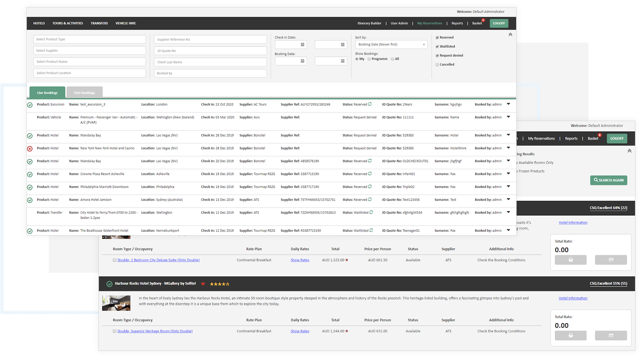Click refresh status icon on test_excursion_3 row
The height and width of the screenshot is (358, 644).
370,104
